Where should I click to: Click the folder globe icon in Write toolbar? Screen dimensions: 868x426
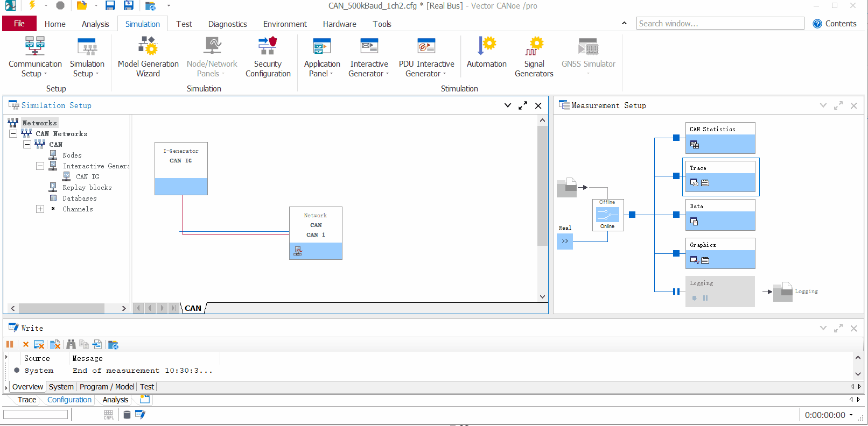point(113,345)
